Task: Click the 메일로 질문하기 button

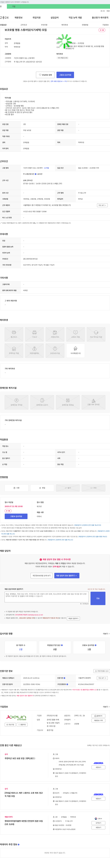Action: pos(73,618)
